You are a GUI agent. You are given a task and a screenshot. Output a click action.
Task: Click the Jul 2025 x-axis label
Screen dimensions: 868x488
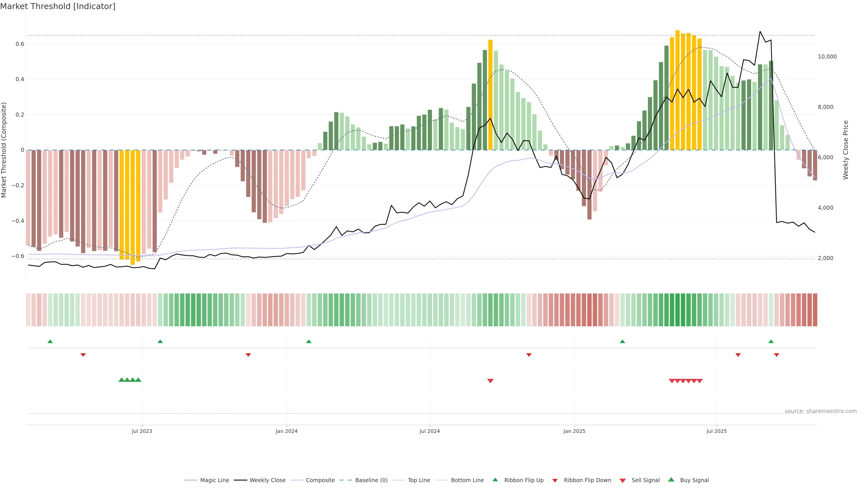coord(716,431)
